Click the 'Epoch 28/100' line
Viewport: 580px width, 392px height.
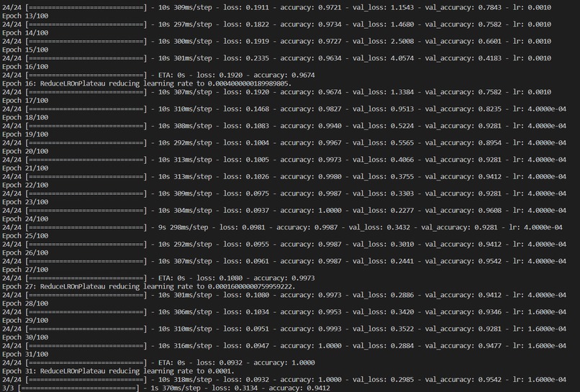[x=25, y=304]
